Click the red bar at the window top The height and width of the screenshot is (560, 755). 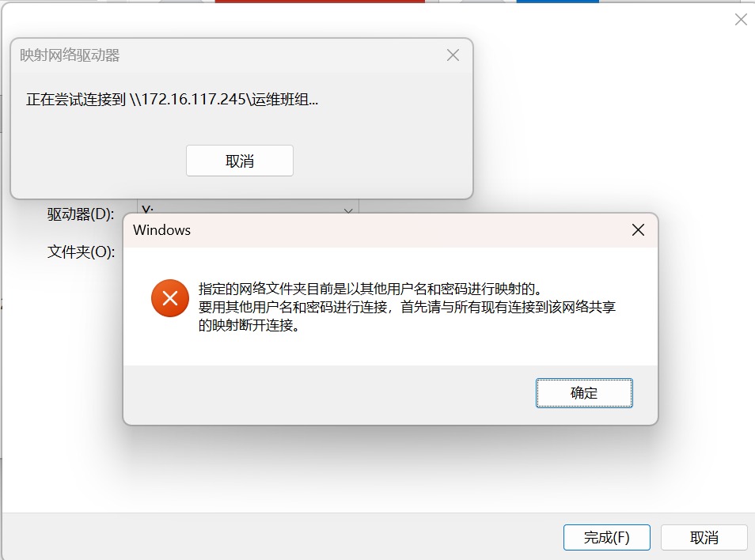point(320,2)
